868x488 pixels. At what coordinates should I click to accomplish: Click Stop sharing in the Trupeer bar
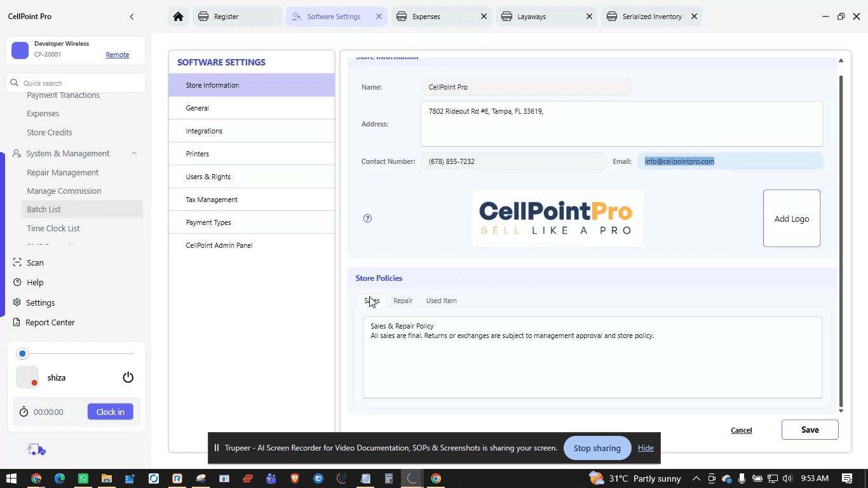597,448
